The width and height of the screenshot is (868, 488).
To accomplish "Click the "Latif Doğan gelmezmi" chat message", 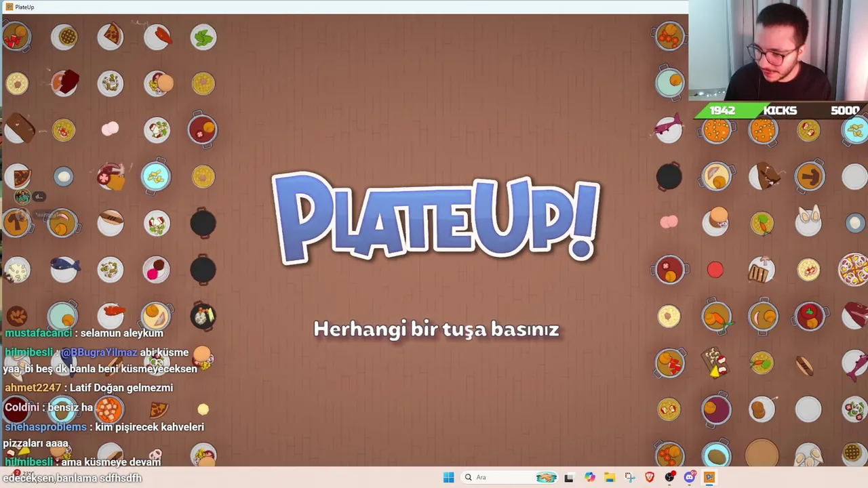I will click(x=121, y=388).
